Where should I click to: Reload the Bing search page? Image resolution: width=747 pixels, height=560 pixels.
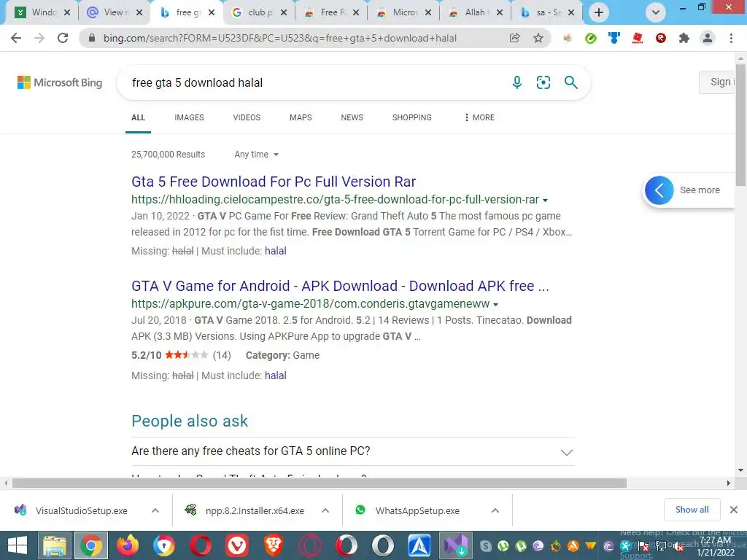click(63, 38)
